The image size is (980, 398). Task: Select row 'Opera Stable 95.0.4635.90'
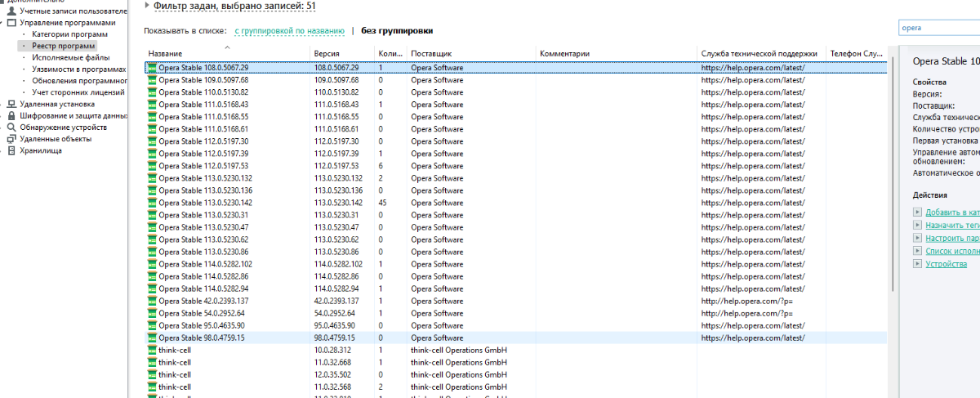pyautogui.click(x=515, y=325)
